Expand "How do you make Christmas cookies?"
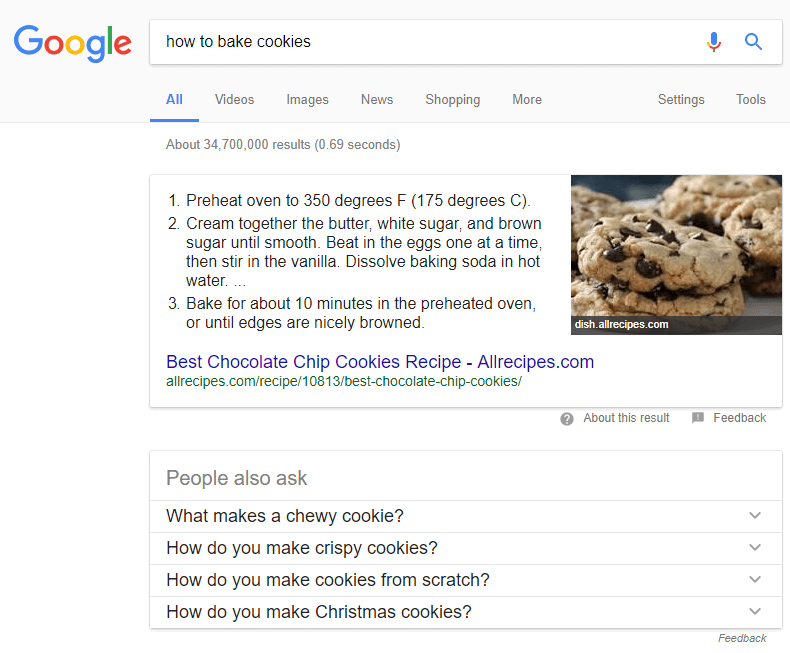The image size is (790, 653). pos(754,612)
